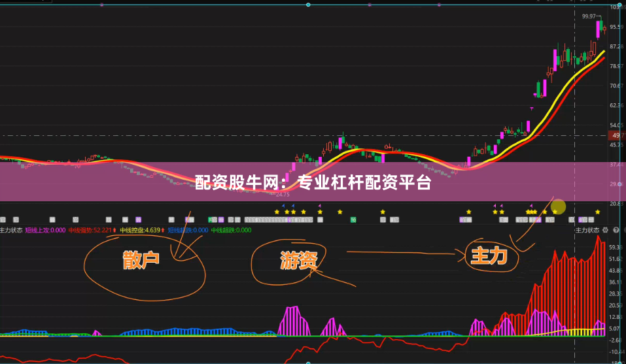
Task: Select the left 主力状态 indicator name
Action: click(x=10, y=230)
